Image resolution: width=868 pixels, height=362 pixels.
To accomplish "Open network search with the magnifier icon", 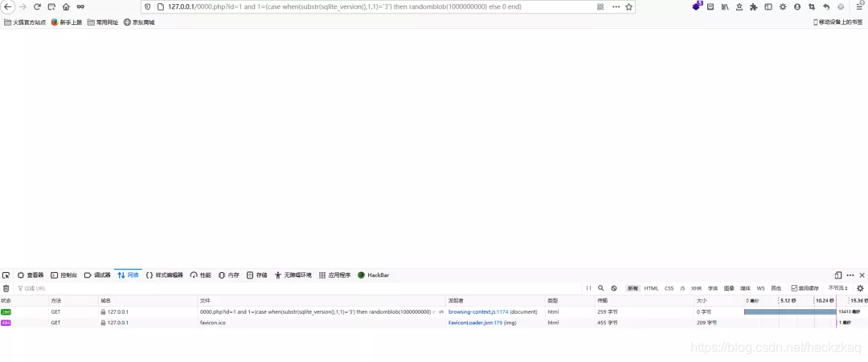I will click(600, 288).
